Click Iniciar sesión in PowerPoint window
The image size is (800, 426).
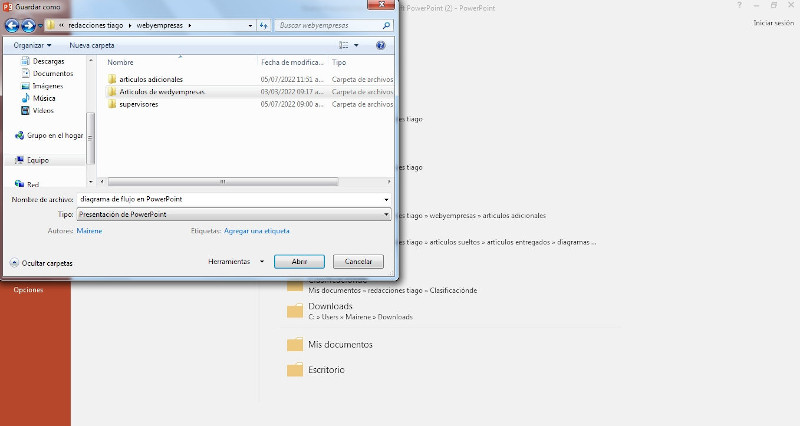click(773, 23)
